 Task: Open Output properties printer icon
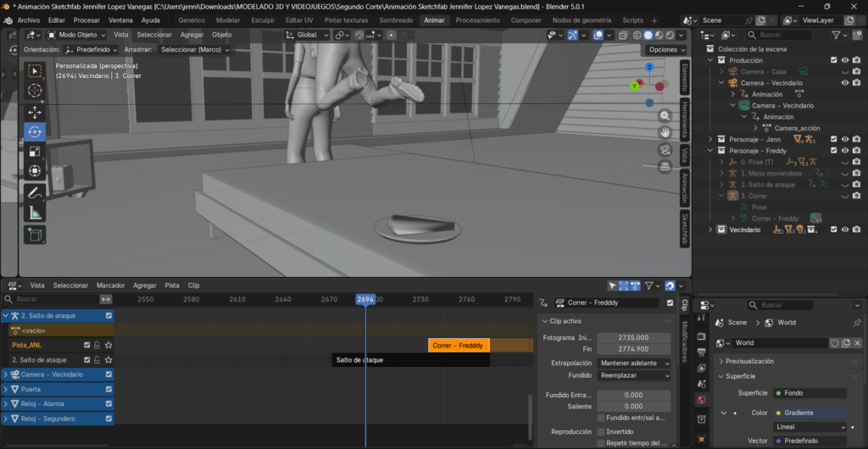(x=701, y=352)
